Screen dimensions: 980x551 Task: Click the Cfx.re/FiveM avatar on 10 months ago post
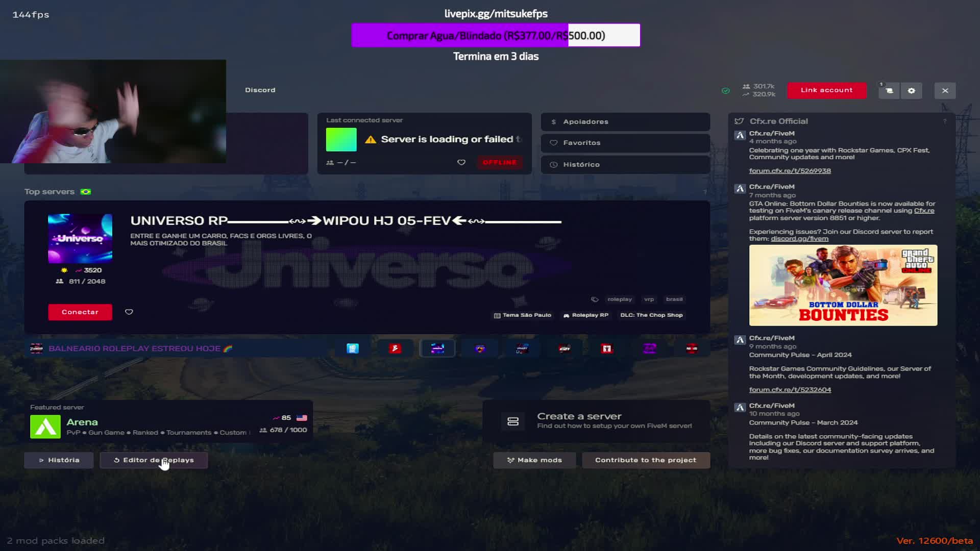point(740,408)
